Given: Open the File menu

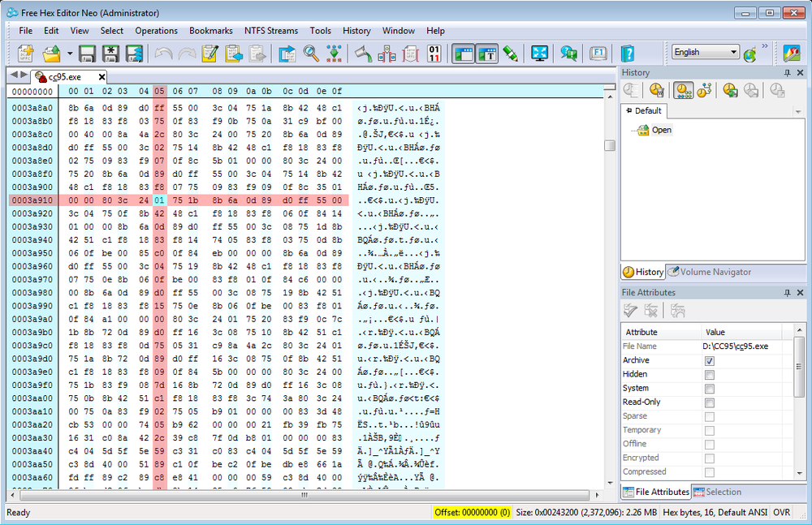Looking at the screenshot, I should pyautogui.click(x=25, y=31).
